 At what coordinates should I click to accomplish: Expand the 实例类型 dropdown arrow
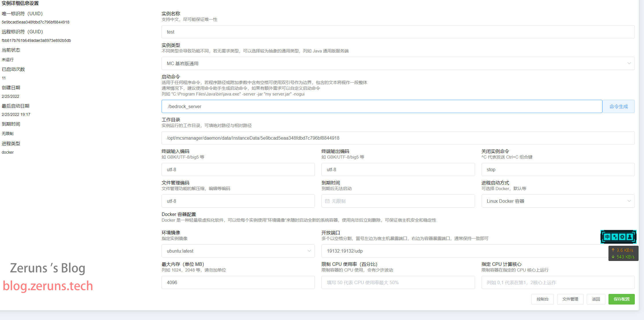(629, 63)
